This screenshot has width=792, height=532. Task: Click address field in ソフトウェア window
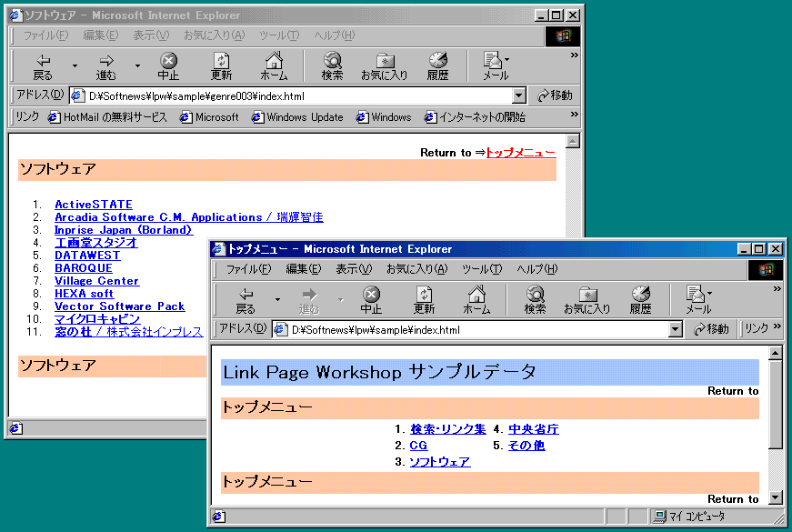point(290,95)
